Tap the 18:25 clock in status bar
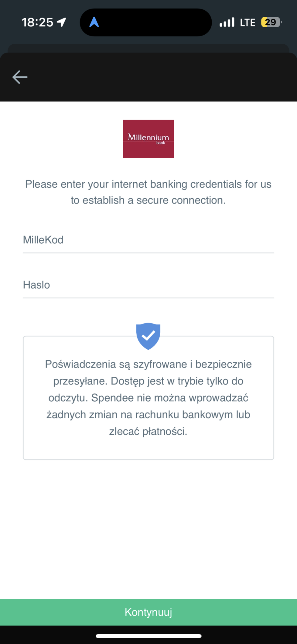297x644 pixels. 37,22
